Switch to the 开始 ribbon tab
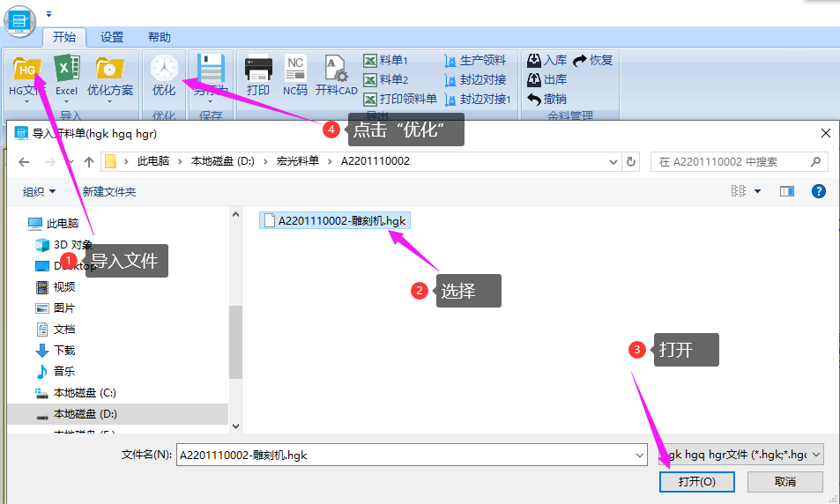840x504 pixels. (64, 37)
